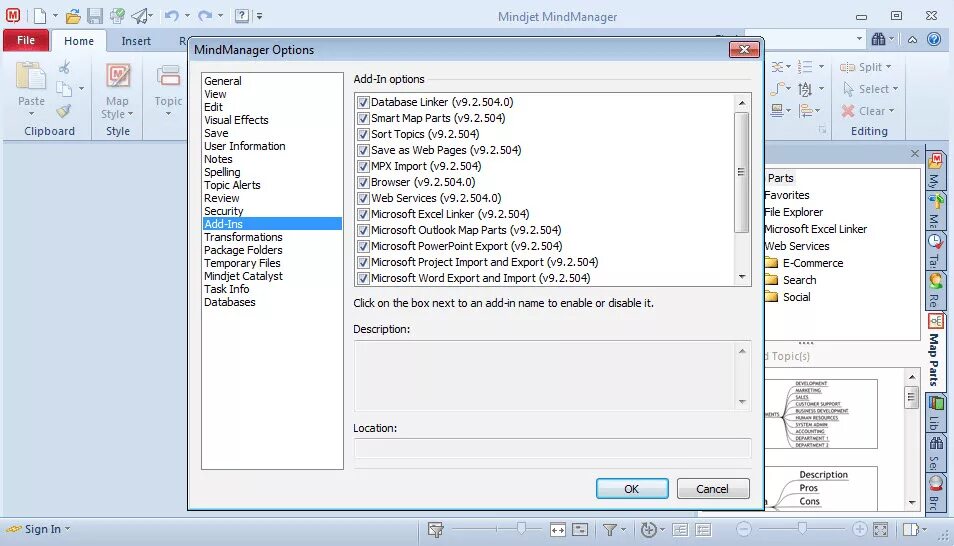The width and height of the screenshot is (954, 546).
Task: Click zoom in plus icon in status bar
Action: (x=859, y=529)
